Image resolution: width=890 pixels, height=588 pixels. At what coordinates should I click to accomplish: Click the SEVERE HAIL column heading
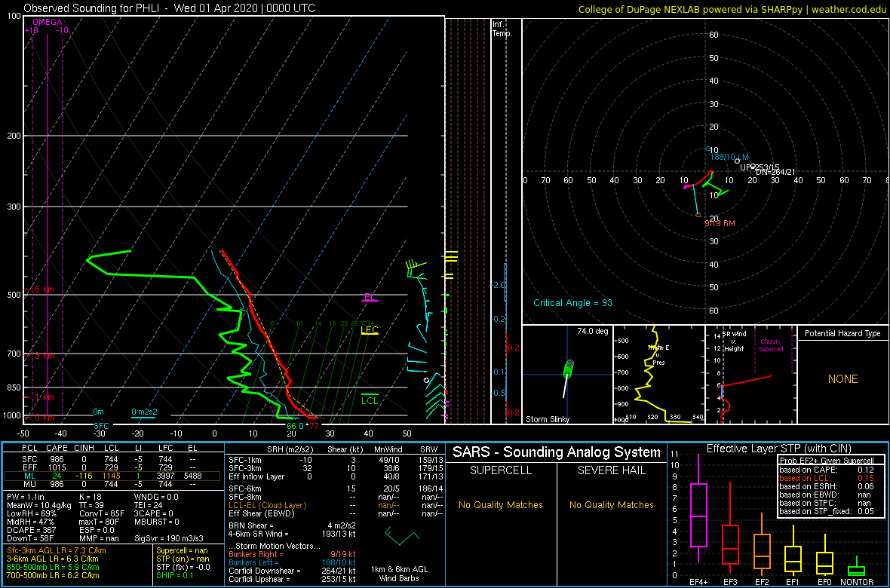(612, 471)
